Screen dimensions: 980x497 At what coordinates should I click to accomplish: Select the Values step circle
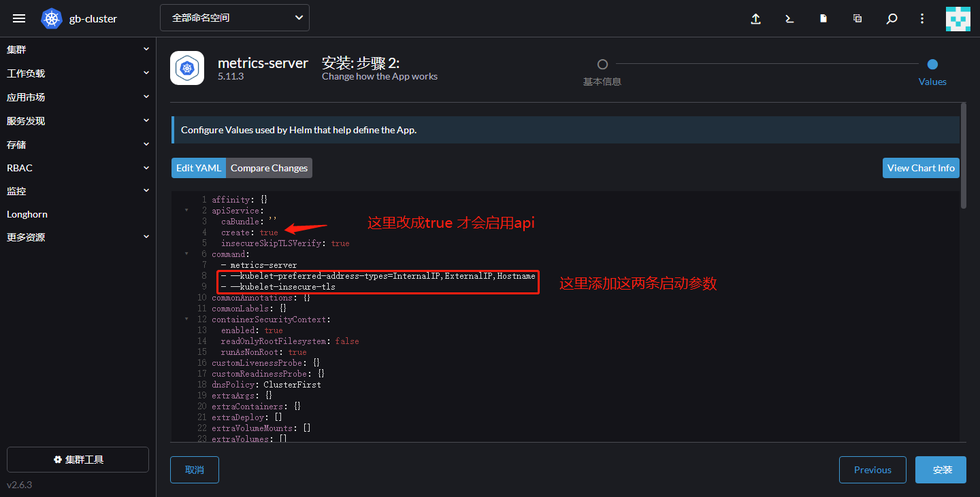click(x=932, y=65)
